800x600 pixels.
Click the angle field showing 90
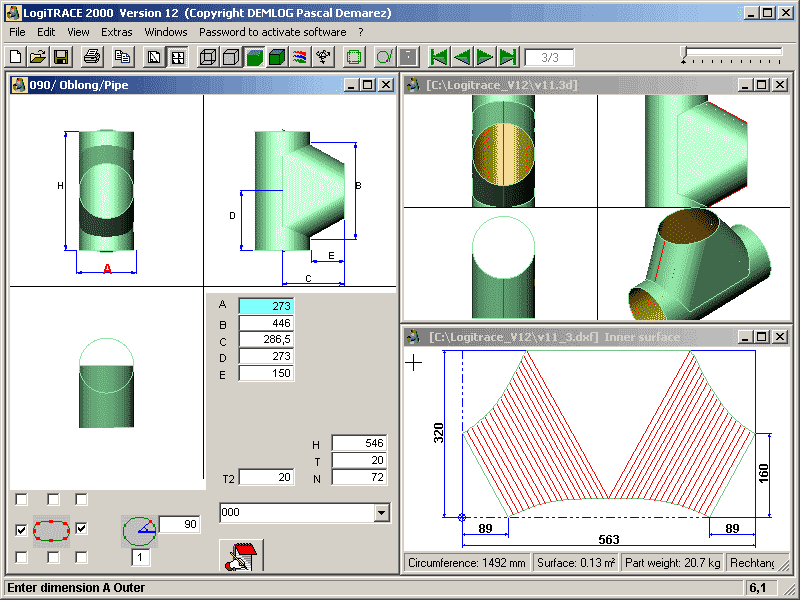click(x=180, y=525)
